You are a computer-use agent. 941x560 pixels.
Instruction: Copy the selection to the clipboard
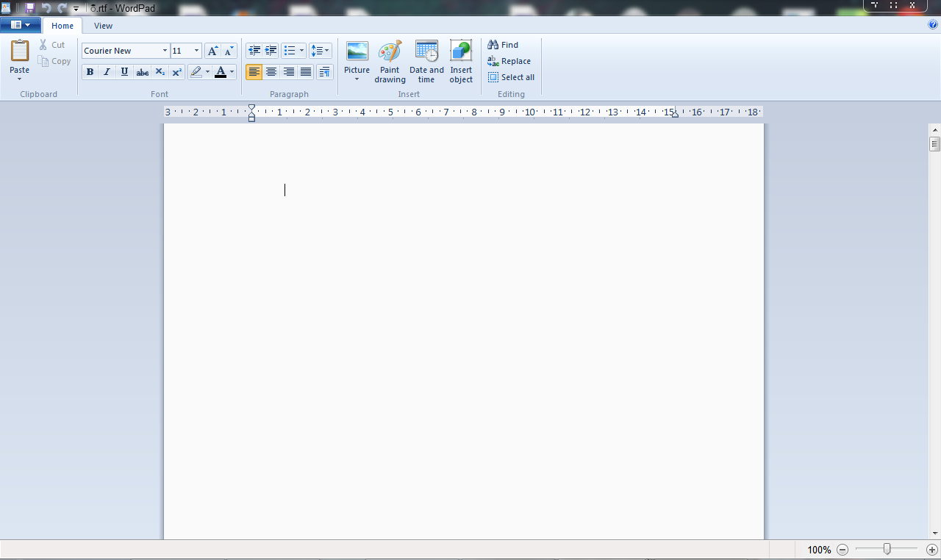point(54,61)
